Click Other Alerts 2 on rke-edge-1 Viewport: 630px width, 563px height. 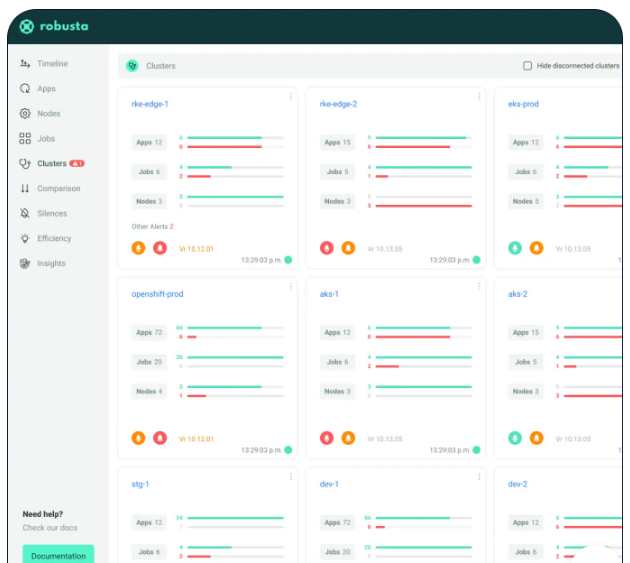(152, 227)
